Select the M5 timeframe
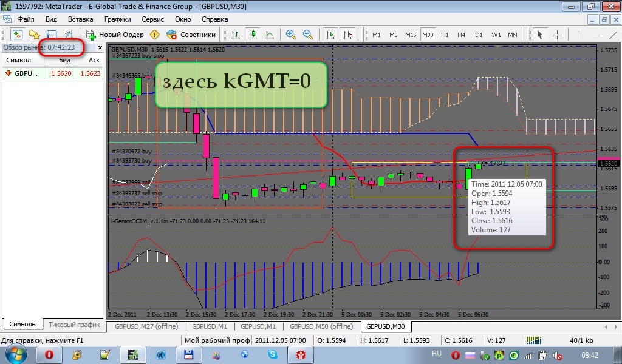 pos(393,35)
